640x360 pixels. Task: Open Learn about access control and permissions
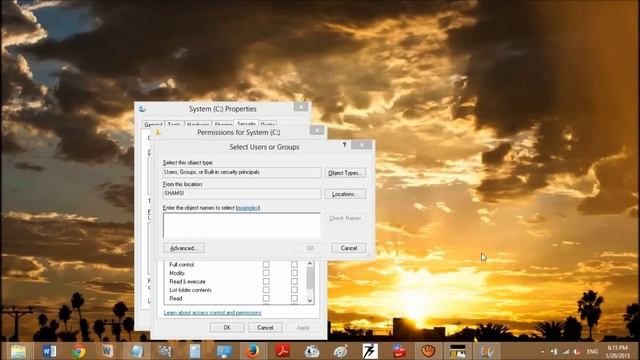pyautogui.click(x=212, y=313)
